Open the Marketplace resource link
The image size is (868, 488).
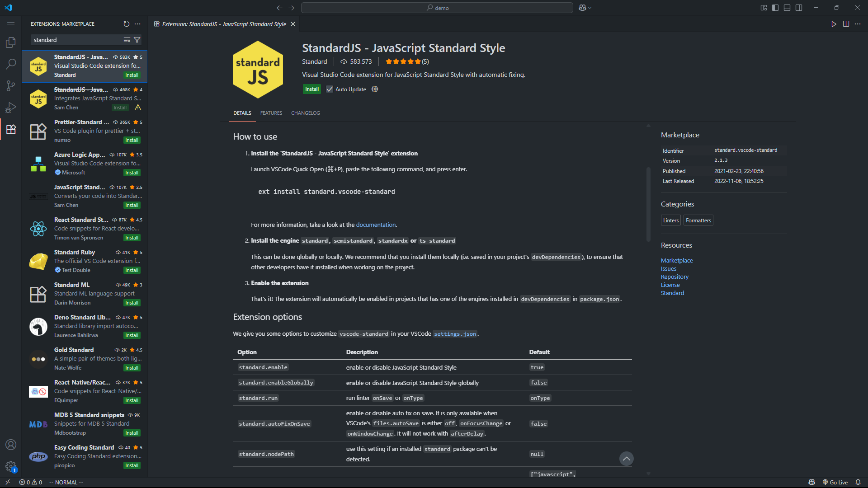677,260
